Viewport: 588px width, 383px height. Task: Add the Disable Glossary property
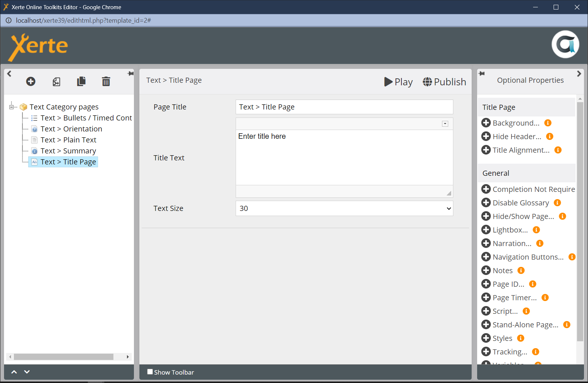click(x=486, y=203)
